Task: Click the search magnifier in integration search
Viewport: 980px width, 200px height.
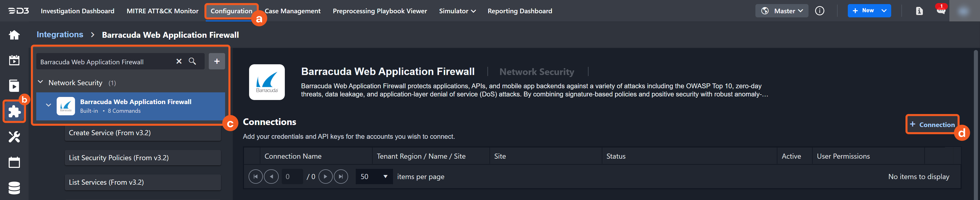Action: (192, 61)
